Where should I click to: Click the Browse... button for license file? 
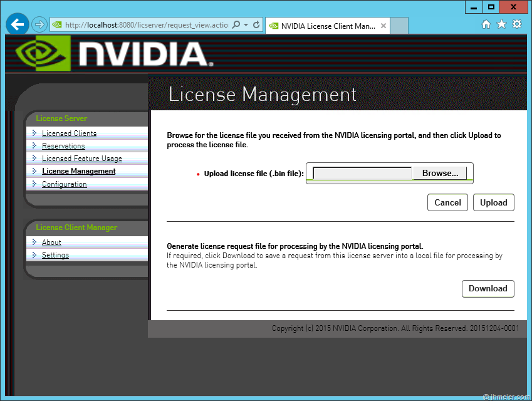pos(440,173)
